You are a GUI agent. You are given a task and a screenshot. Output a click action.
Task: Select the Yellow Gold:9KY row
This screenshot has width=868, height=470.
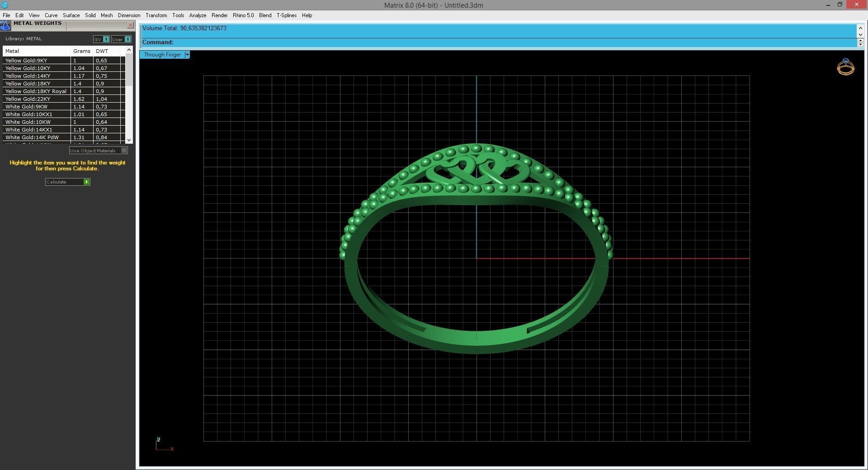click(x=64, y=61)
